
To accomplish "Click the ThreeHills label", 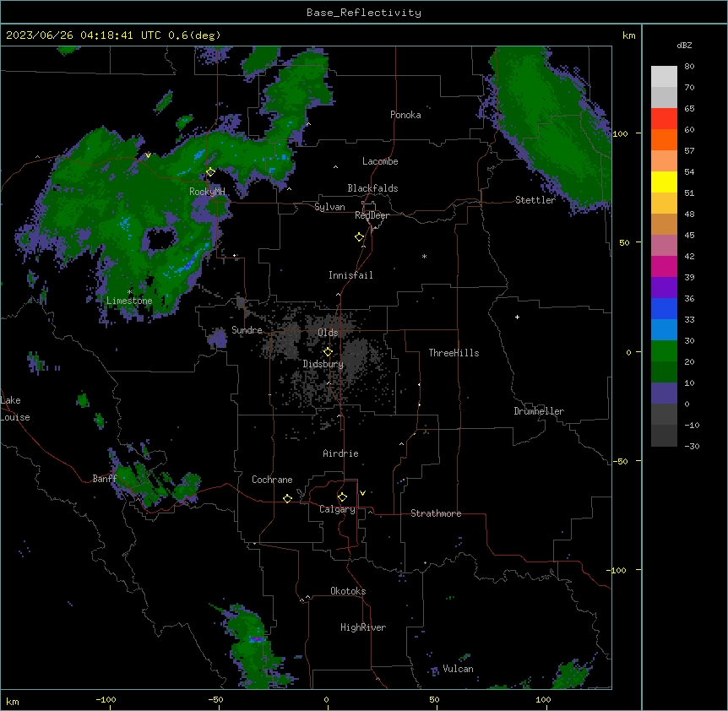I will coord(454,353).
